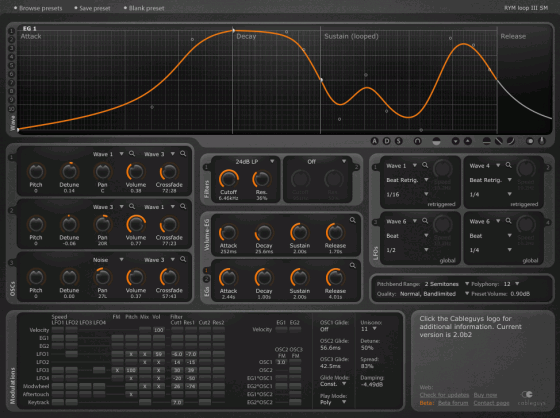Click LFO 2 Wave 4 magnifier icon
The image size is (560, 418).
click(509, 165)
